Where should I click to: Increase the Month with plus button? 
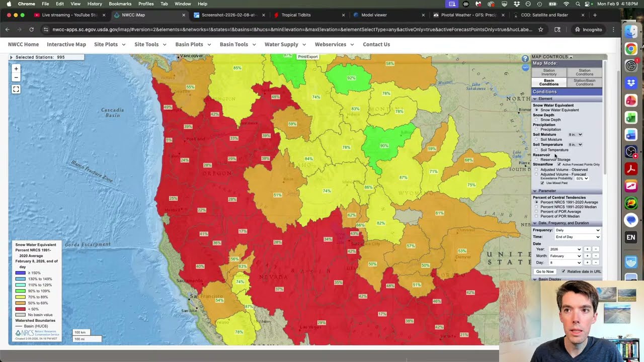pyautogui.click(x=587, y=256)
